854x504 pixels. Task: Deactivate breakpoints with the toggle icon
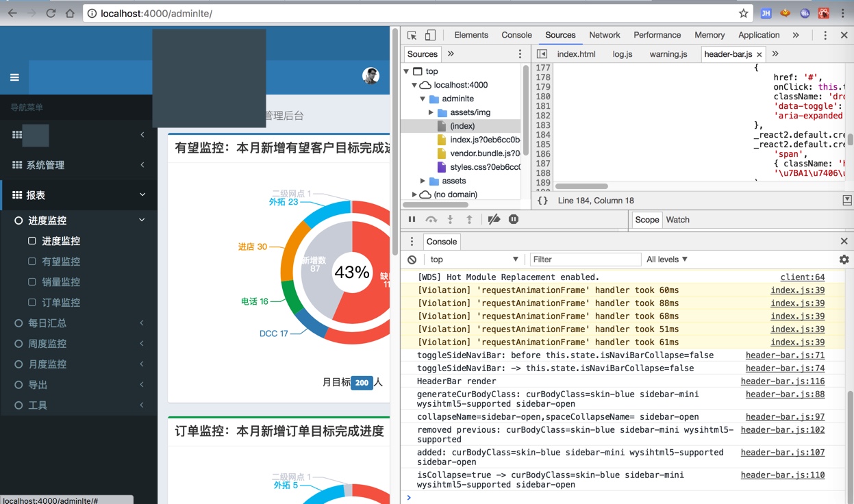pos(494,219)
